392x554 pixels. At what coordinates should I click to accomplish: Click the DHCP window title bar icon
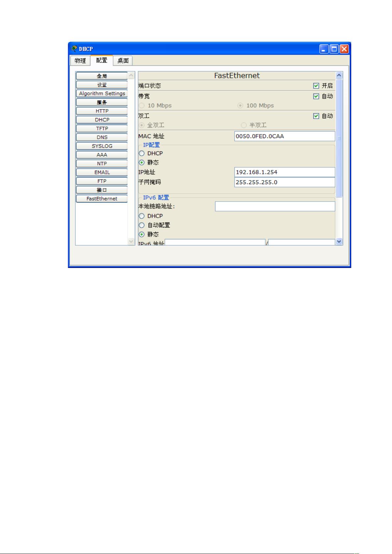(x=74, y=49)
